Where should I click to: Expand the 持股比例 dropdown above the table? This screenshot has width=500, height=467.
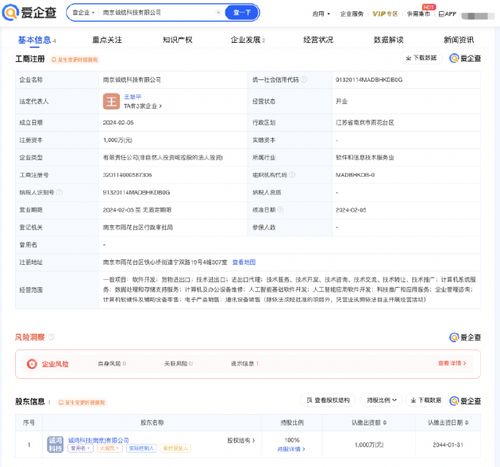pyautogui.click(x=382, y=400)
